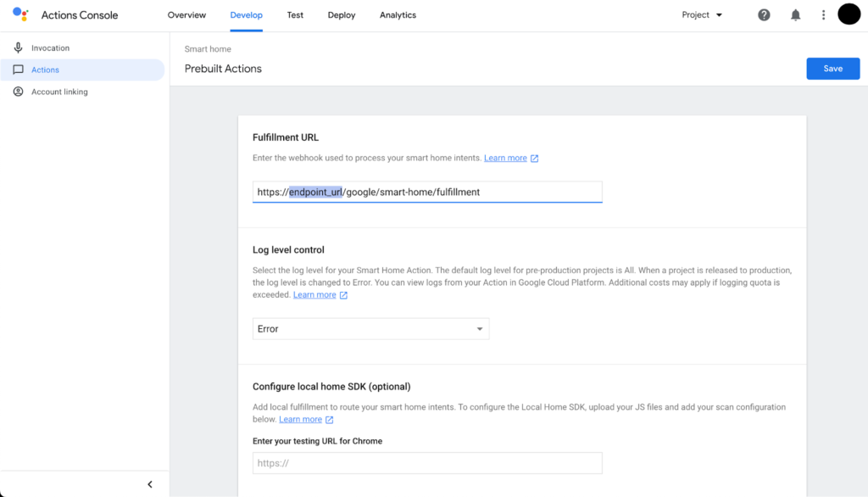Open the help question mark icon
868x497 pixels.
pos(764,14)
